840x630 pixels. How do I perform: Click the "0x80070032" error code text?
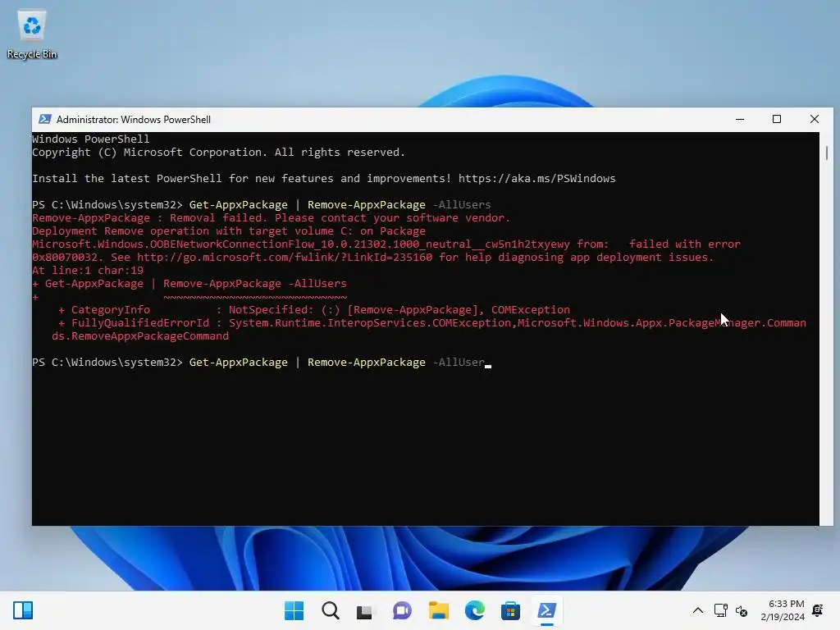(x=65, y=257)
